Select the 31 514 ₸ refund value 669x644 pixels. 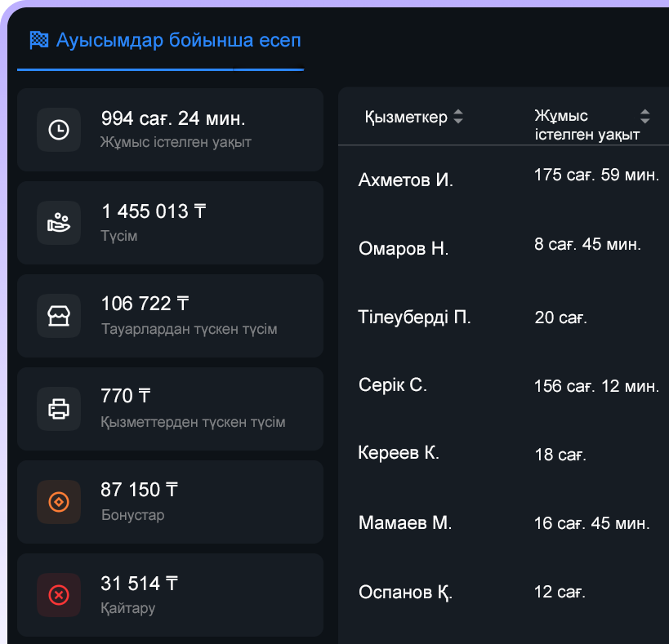pos(140,584)
